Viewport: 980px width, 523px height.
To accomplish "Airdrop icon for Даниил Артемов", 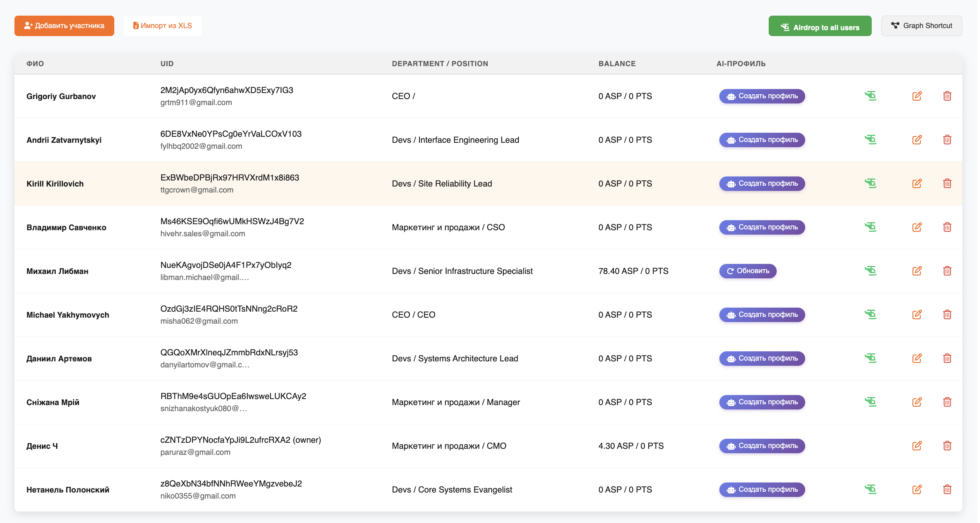I will [x=871, y=358].
